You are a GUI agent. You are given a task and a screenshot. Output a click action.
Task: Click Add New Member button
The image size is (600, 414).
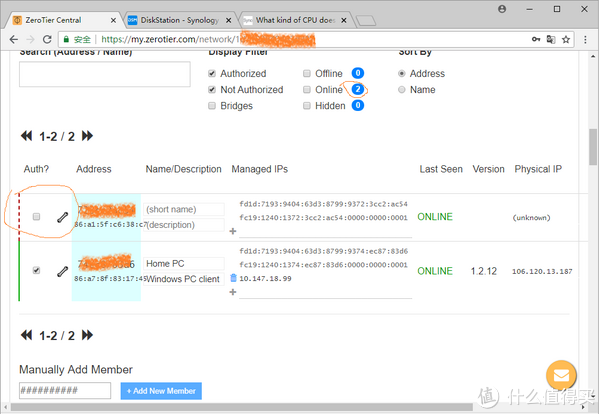pos(161,391)
